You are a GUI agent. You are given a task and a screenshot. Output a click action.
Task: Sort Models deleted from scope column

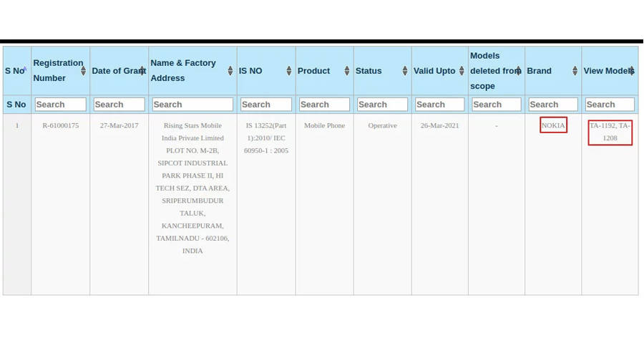(518, 71)
